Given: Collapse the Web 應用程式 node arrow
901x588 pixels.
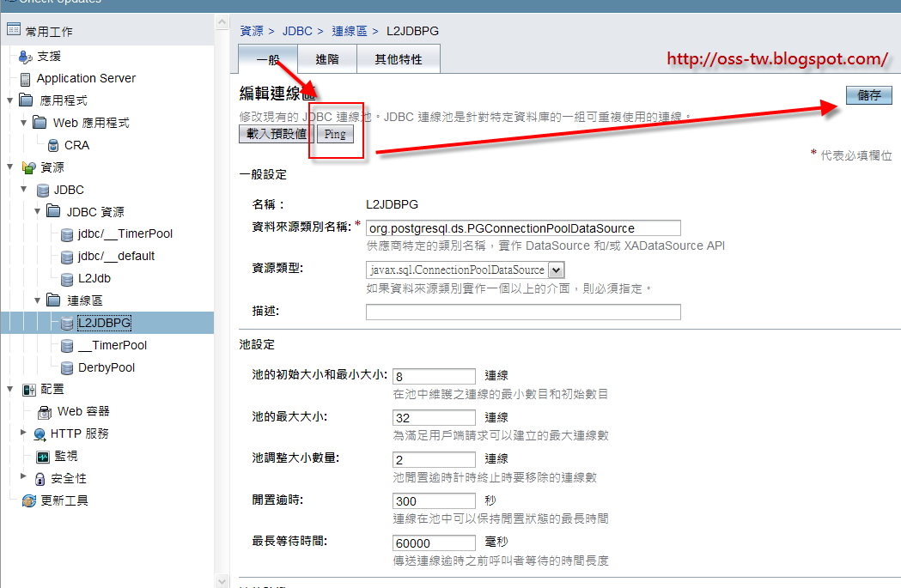Looking at the screenshot, I should point(23,122).
